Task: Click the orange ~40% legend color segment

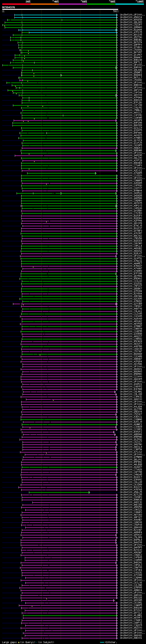Action: pyautogui.click(x=45, y=4)
